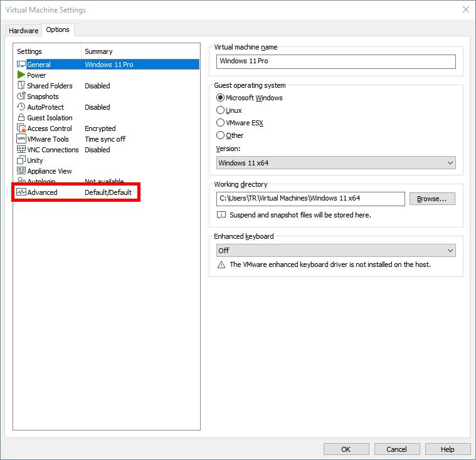Click the warning triangle keyboard driver icon
This screenshot has height=460, width=476.
click(x=221, y=264)
